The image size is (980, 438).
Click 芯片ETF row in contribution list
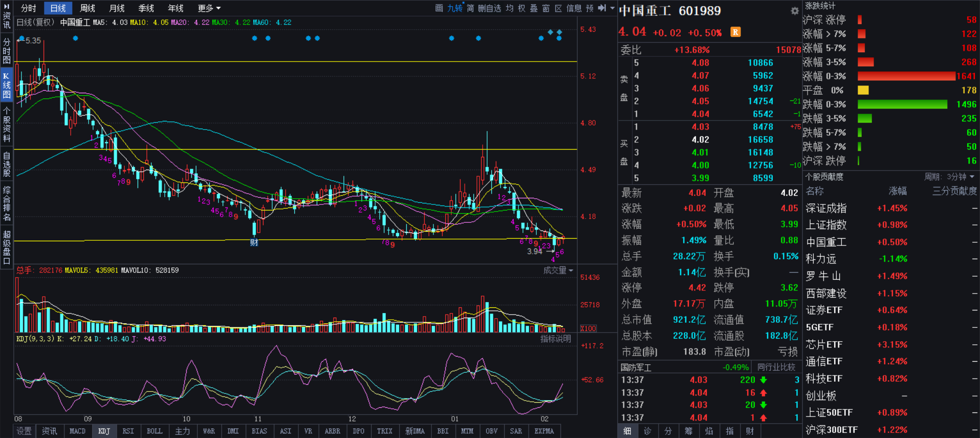click(x=891, y=345)
